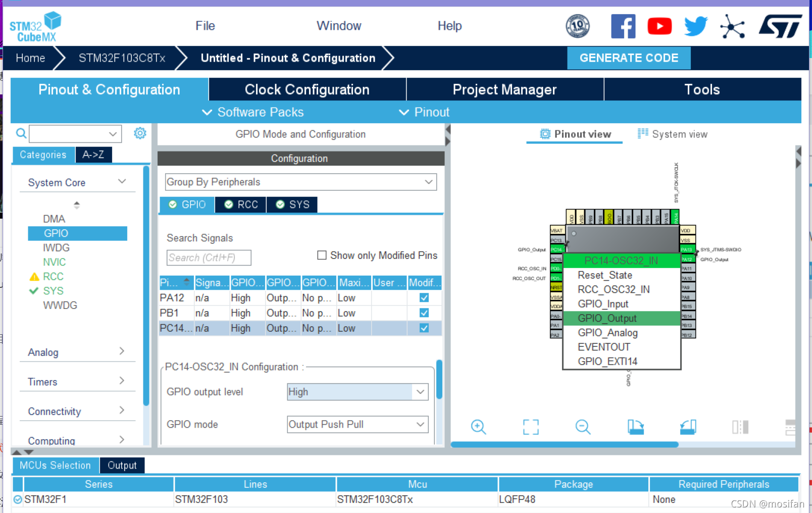Expand the Timers category
This screenshot has width=812, height=513.
[x=122, y=380]
